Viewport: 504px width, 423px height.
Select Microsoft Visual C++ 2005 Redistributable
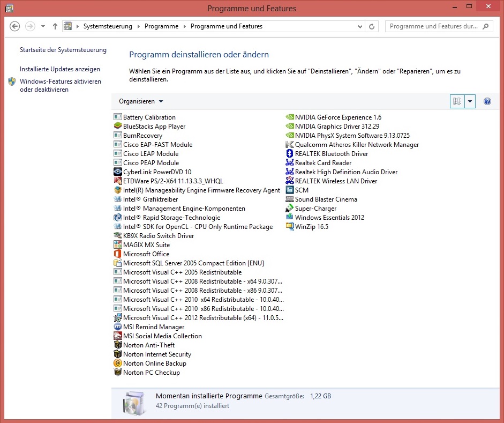tap(178, 272)
